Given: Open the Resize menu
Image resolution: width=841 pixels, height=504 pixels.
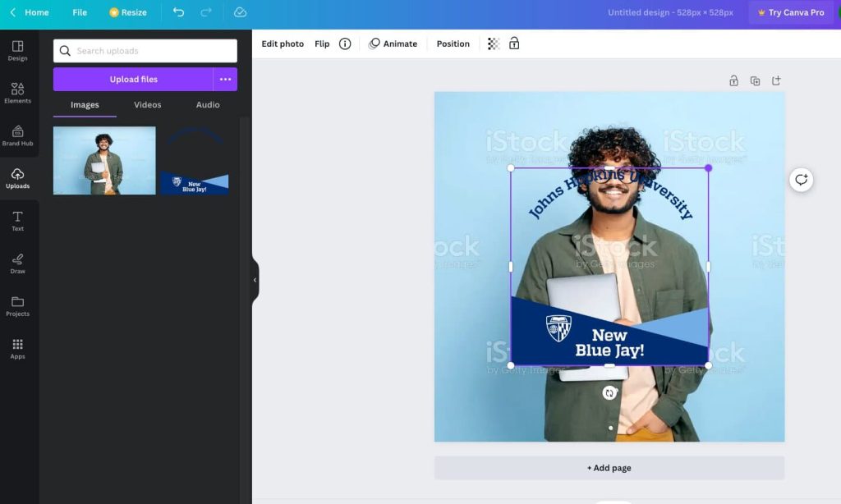Looking at the screenshot, I should pos(127,11).
